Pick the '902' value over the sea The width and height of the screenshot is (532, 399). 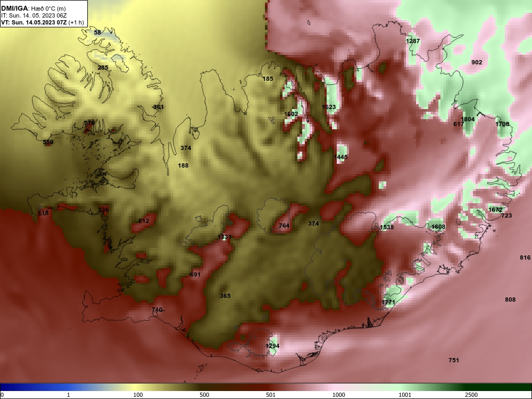coord(477,62)
